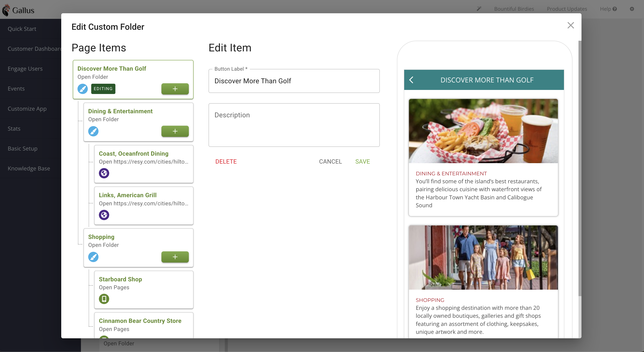
Task: Click the family shopping preview image
Action: pos(483,258)
